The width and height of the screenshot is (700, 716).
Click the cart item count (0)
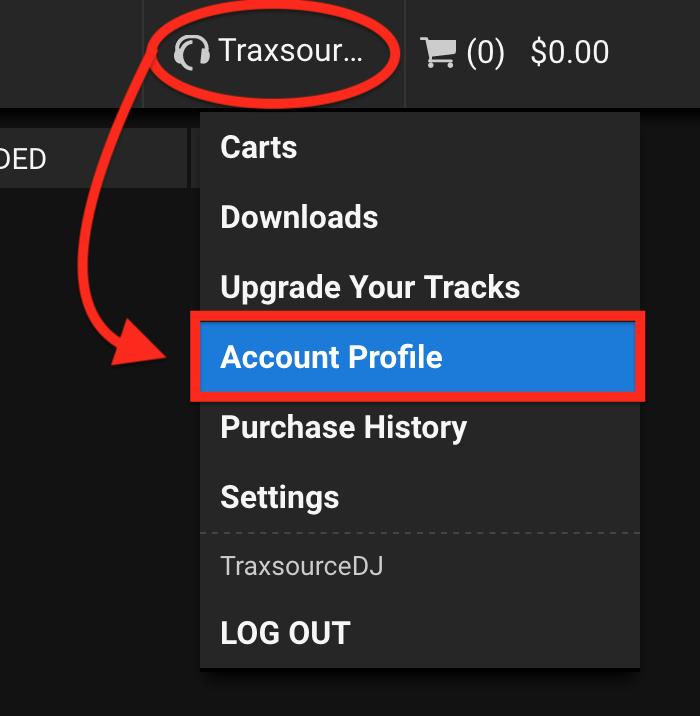click(485, 51)
